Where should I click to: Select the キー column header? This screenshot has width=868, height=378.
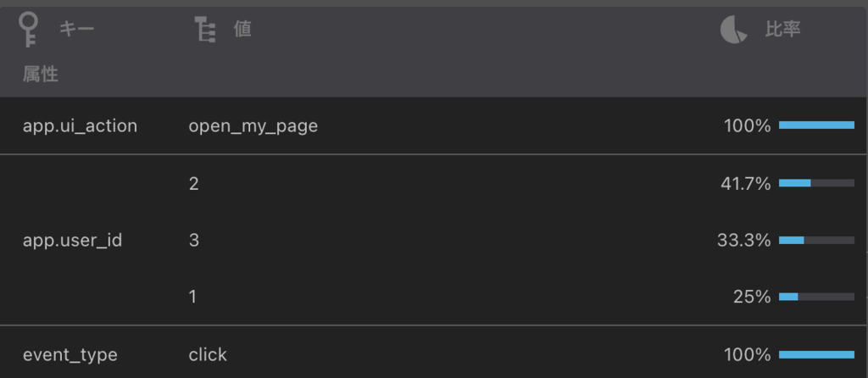(77, 30)
